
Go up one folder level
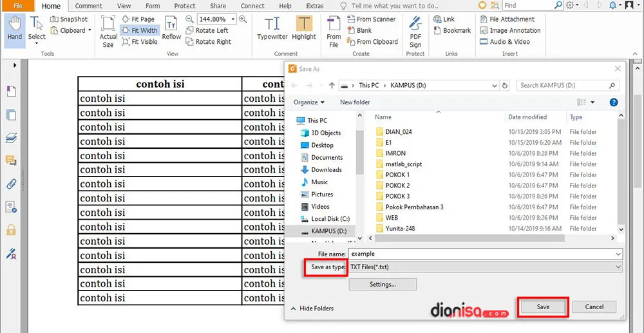[332, 86]
